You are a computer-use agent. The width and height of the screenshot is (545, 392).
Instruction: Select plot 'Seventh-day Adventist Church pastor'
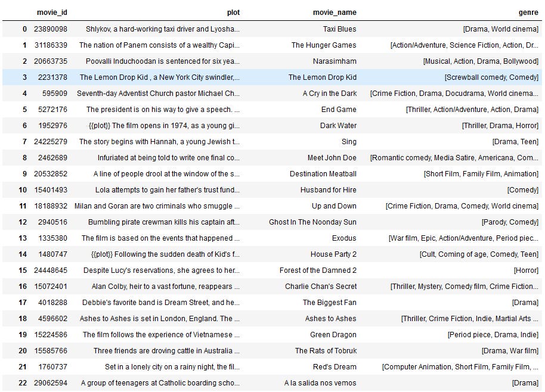point(158,94)
